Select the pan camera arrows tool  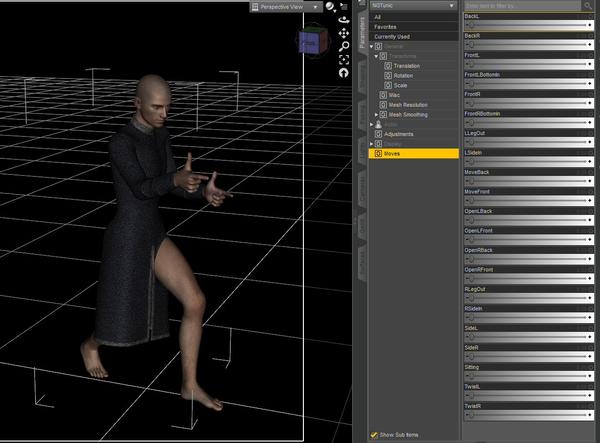pos(344,33)
